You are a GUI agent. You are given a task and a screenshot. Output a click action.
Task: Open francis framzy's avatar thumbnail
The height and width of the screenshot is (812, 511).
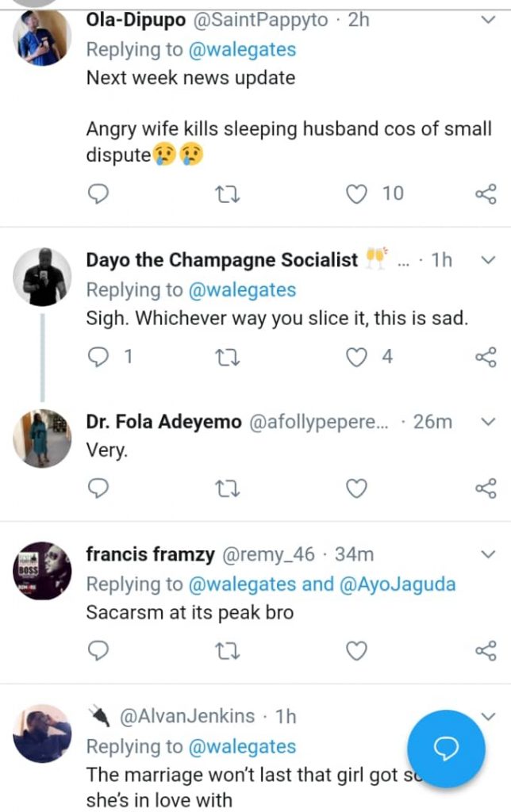click(x=42, y=570)
